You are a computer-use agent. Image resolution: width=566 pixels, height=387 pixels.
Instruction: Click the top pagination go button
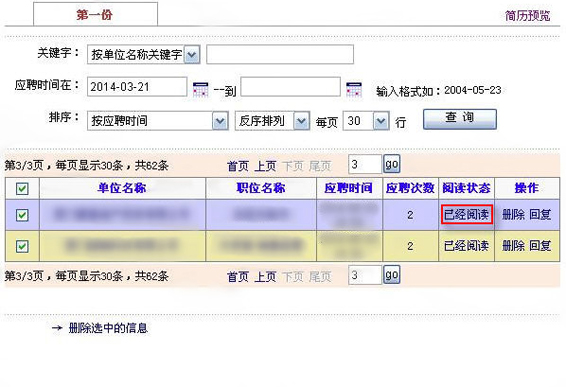[x=392, y=164]
